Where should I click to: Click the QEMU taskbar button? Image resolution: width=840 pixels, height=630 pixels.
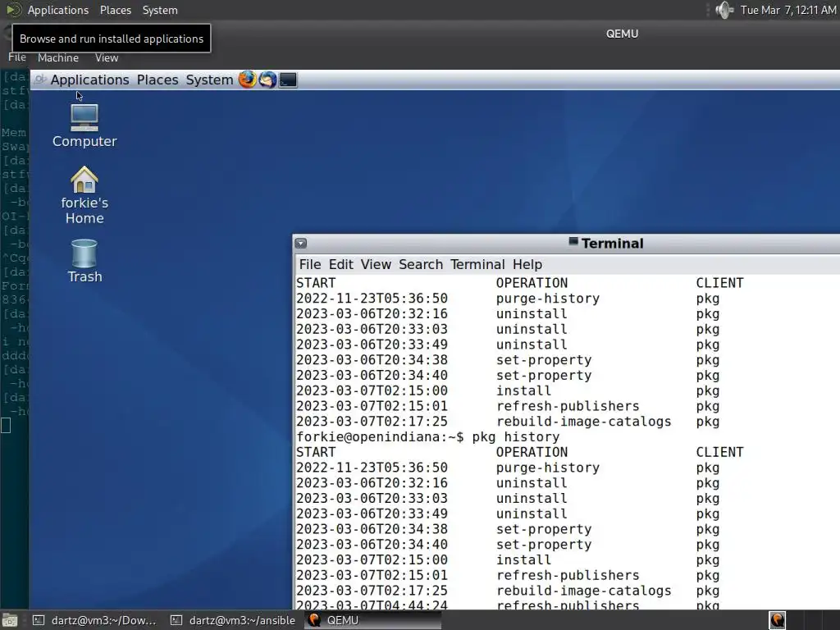coord(373,620)
